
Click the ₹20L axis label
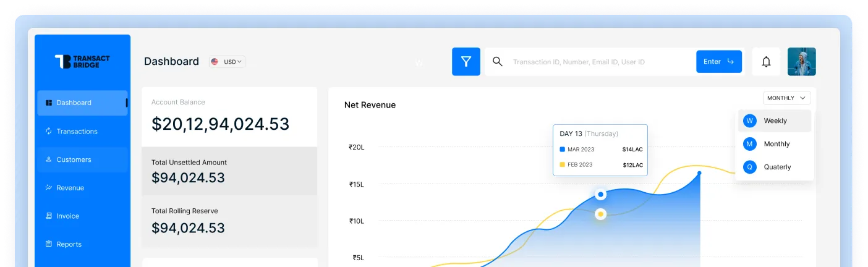point(357,147)
